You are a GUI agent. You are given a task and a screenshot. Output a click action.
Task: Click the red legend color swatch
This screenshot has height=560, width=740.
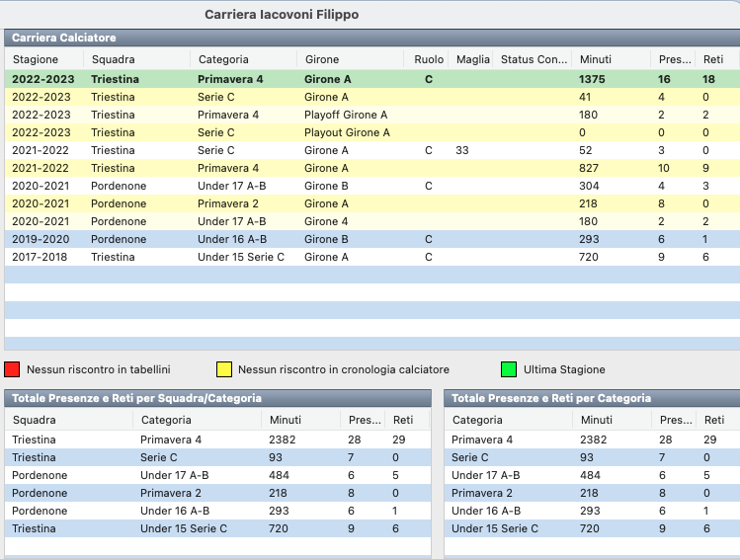13,369
